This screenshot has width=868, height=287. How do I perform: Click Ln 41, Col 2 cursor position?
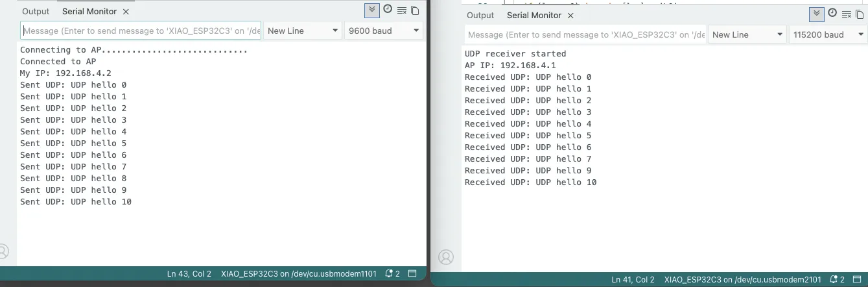click(633, 280)
